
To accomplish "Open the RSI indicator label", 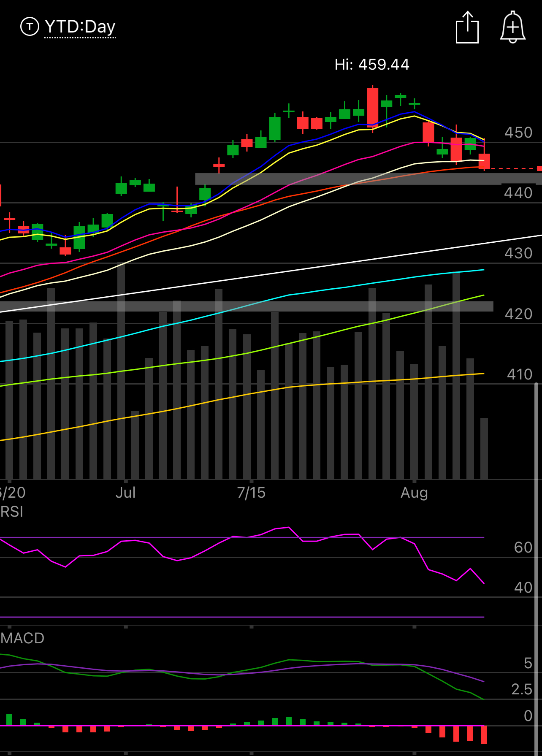I will click(11, 512).
